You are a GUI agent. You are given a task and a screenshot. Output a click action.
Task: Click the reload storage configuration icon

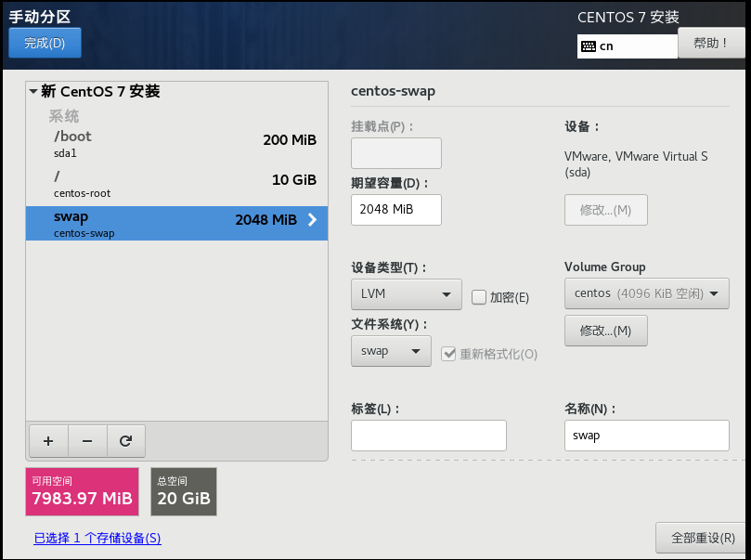click(x=126, y=441)
